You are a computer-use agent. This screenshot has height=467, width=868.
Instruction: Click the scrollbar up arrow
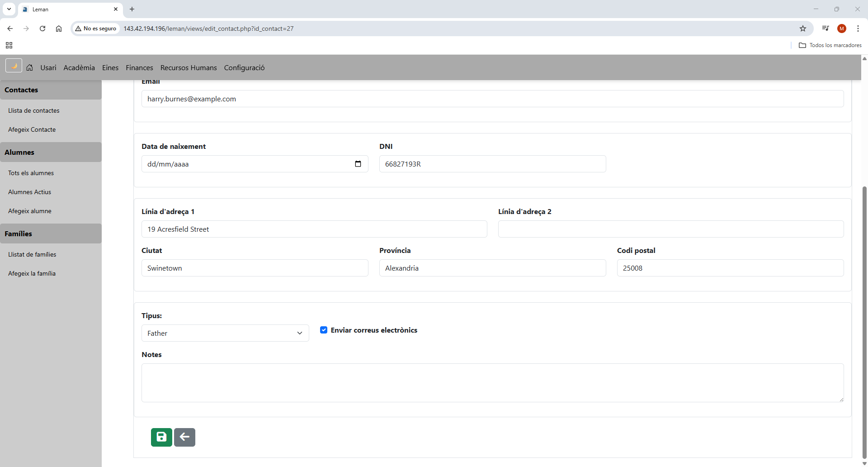pyautogui.click(x=864, y=58)
